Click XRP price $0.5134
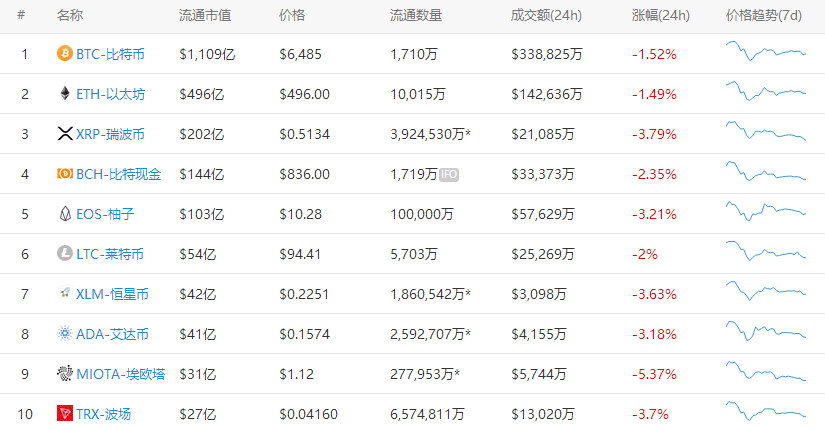This screenshot has height=431, width=825. pos(305,134)
